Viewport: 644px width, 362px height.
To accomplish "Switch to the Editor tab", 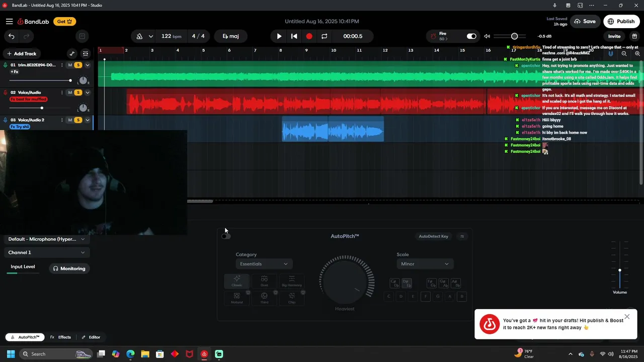I will [91, 337].
